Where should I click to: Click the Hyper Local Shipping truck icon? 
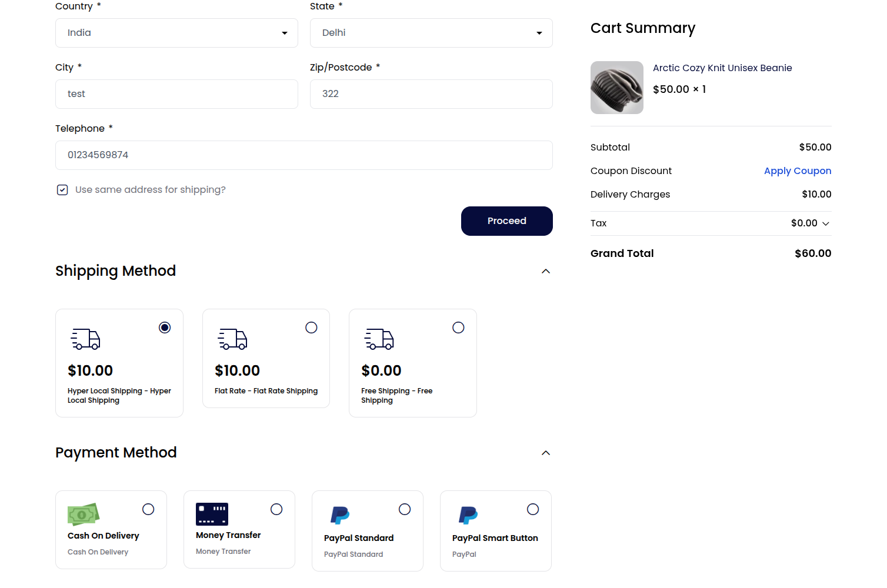(x=85, y=339)
